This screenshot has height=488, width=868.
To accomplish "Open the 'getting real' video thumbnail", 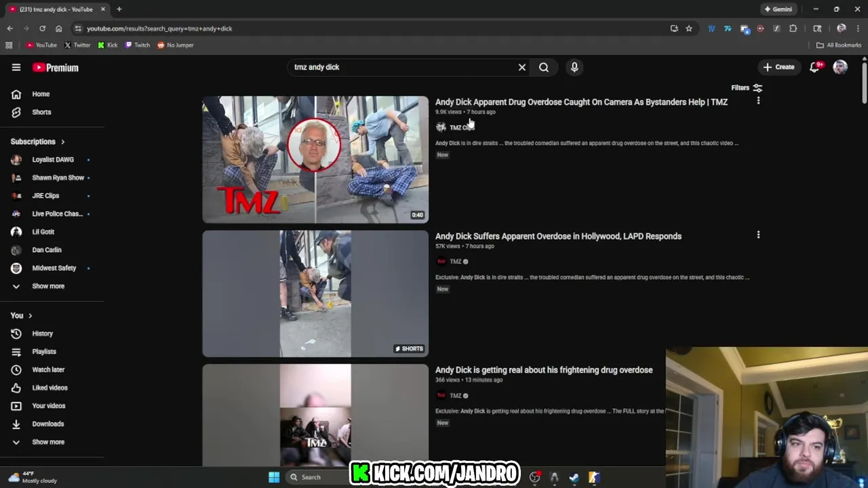I will (x=315, y=415).
